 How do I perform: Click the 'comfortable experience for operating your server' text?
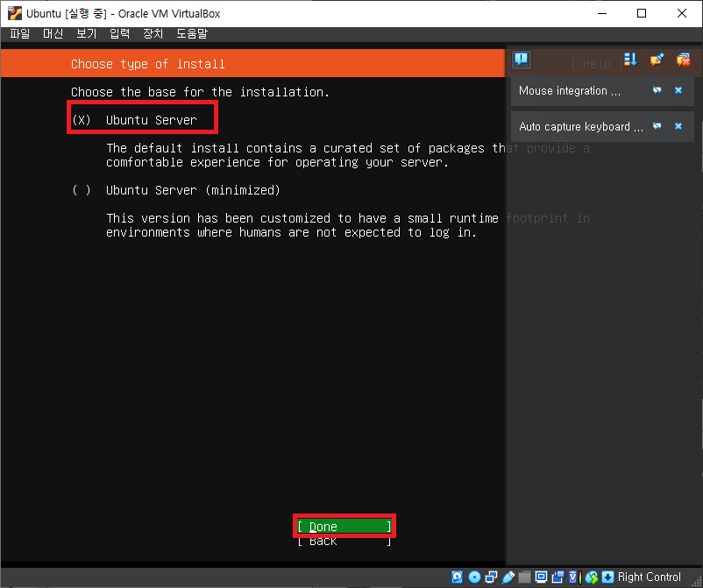(277, 162)
